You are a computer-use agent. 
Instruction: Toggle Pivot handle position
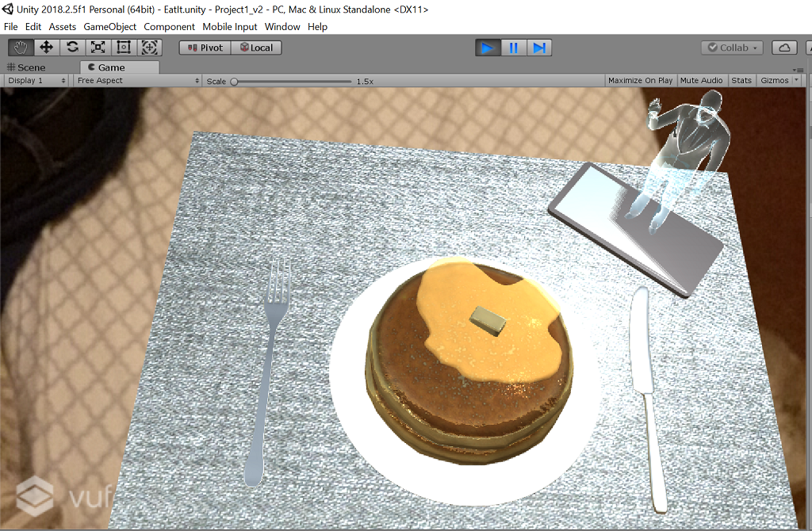click(205, 48)
